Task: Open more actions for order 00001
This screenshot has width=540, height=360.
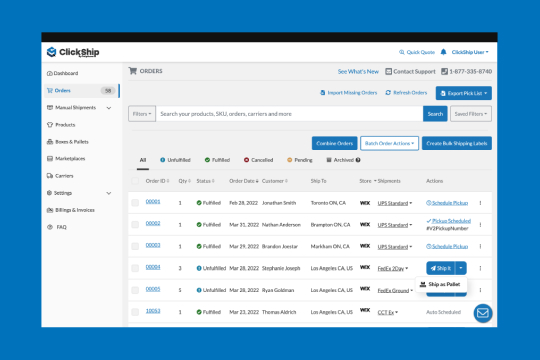Action: pyautogui.click(x=480, y=203)
